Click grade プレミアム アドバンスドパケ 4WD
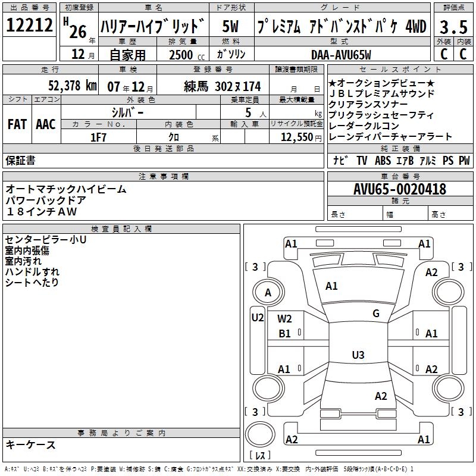The image size is (476, 476). (x=342, y=26)
